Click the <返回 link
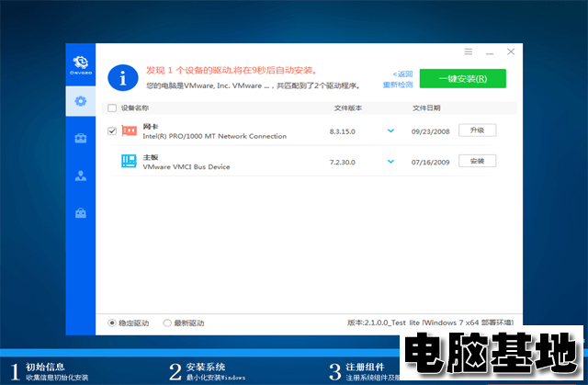Viewport: 588px width, 385px height. point(402,74)
